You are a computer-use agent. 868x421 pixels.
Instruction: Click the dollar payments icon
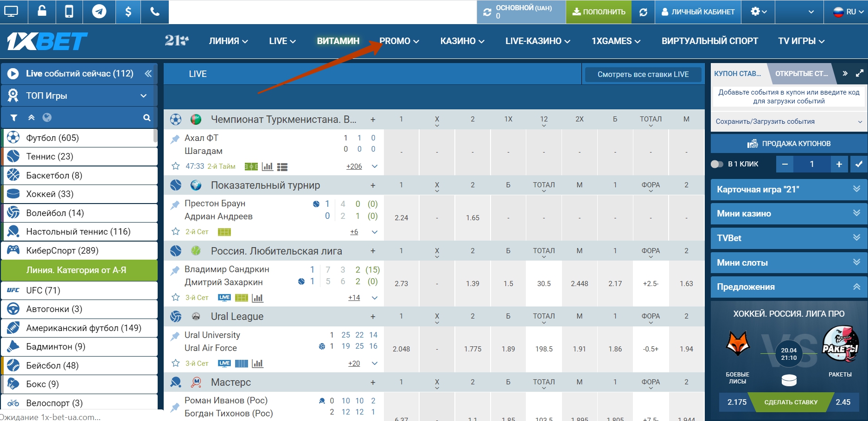(128, 12)
